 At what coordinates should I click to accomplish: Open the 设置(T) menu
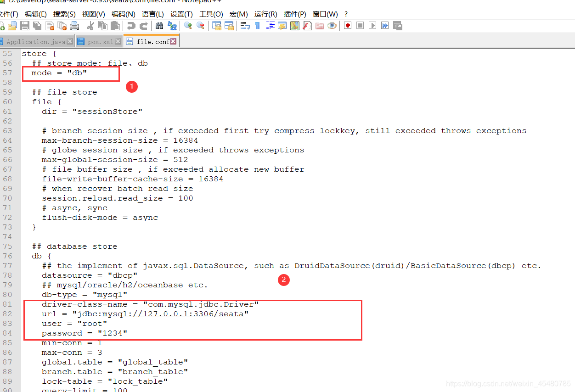181,14
